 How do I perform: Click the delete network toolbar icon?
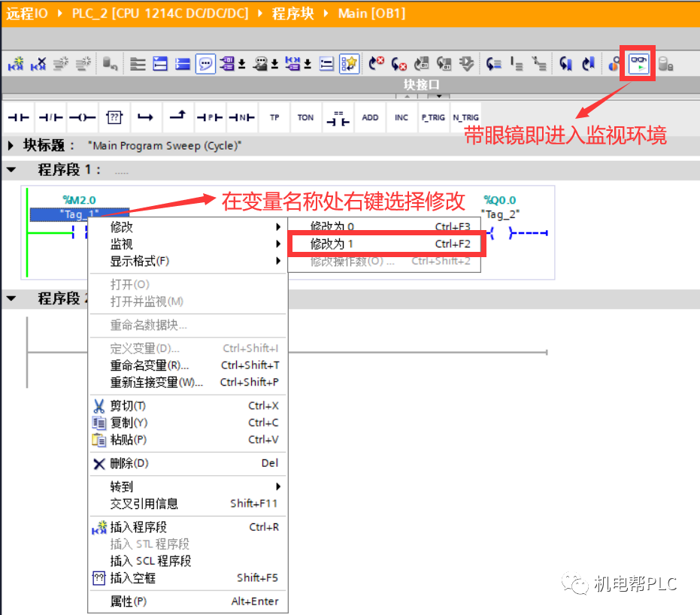tap(38, 64)
